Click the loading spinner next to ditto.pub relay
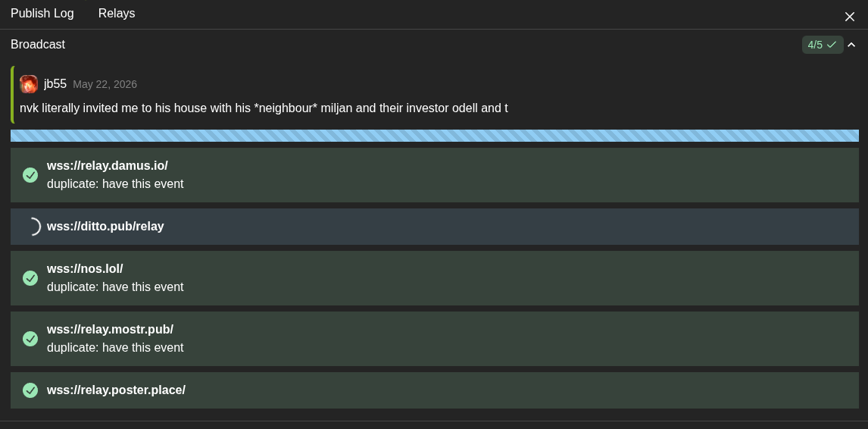 pos(33,227)
